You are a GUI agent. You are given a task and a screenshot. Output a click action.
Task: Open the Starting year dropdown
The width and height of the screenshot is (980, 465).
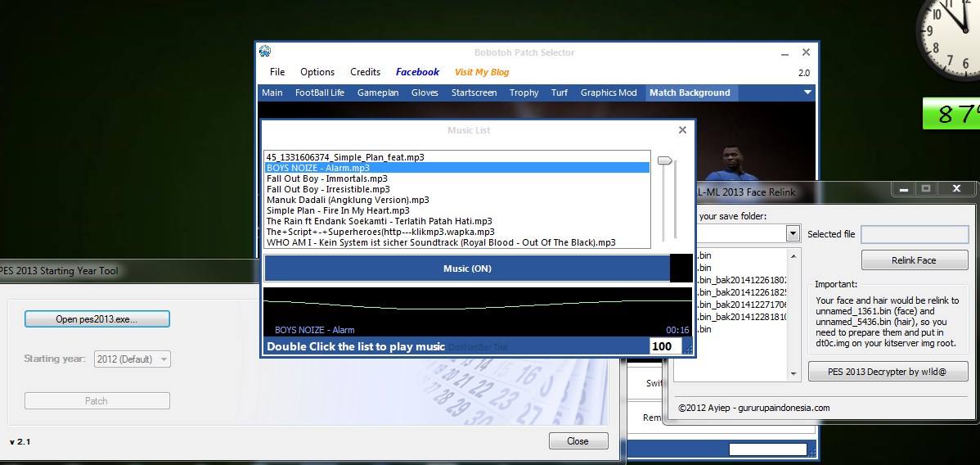tap(133, 359)
